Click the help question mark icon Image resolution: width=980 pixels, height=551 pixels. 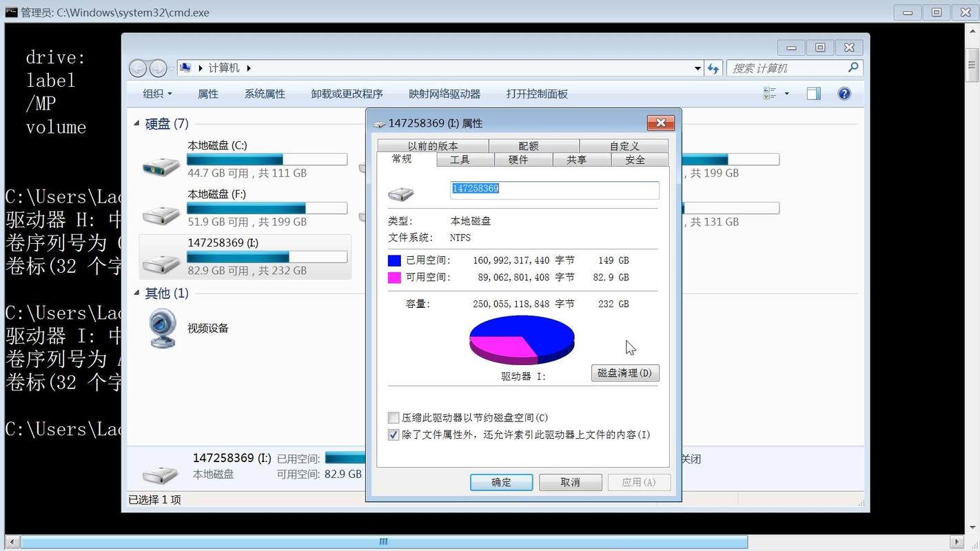844,93
